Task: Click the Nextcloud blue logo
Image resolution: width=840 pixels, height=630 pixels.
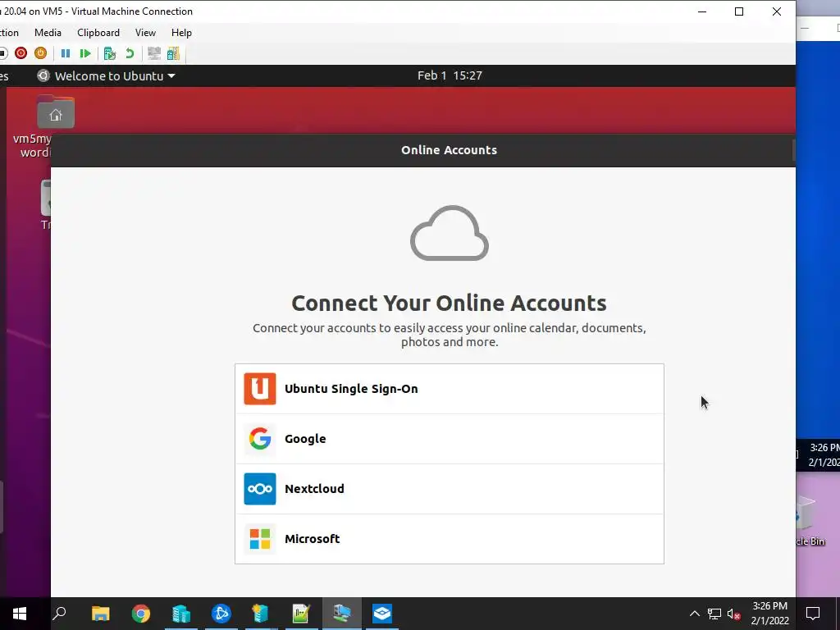Action: [x=260, y=489]
